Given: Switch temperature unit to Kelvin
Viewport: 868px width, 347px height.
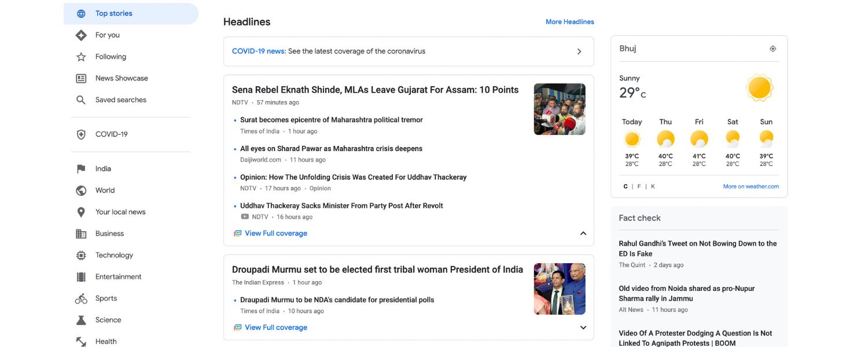Looking at the screenshot, I should coord(653,187).
